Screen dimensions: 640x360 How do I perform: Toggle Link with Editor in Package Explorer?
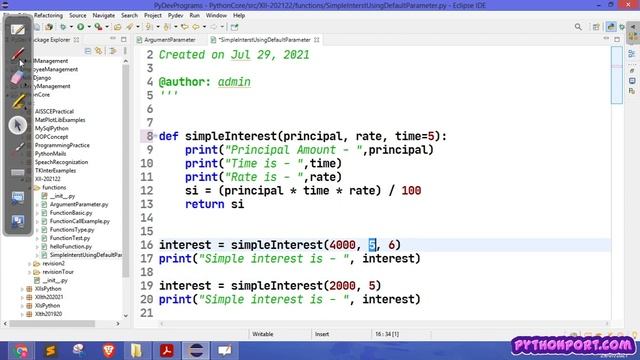[x=98, y=51]
